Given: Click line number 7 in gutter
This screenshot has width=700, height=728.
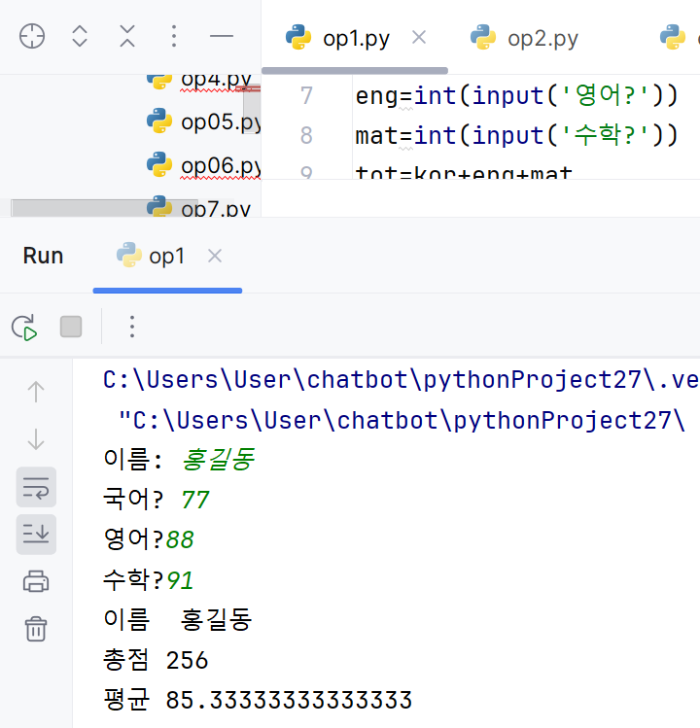Looking at the screenshot, I should [306, 96].
